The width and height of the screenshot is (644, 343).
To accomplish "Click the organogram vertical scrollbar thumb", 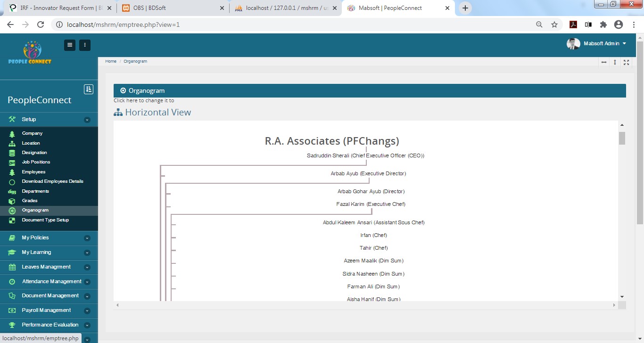I will click(622, 139).
